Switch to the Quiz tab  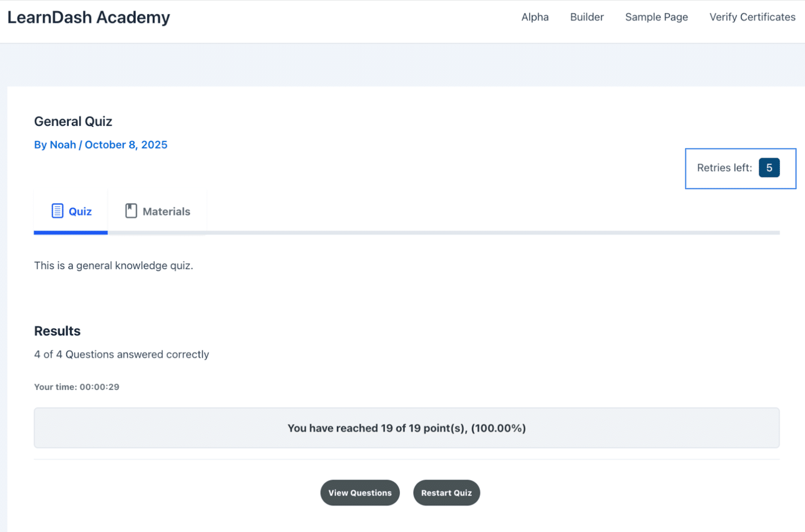(x=71, y=211)
